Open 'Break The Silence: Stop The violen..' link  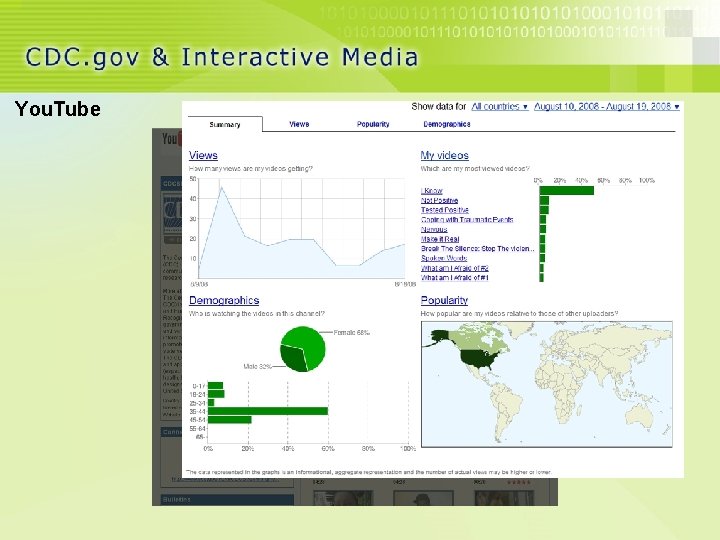[x=478, y=248]
